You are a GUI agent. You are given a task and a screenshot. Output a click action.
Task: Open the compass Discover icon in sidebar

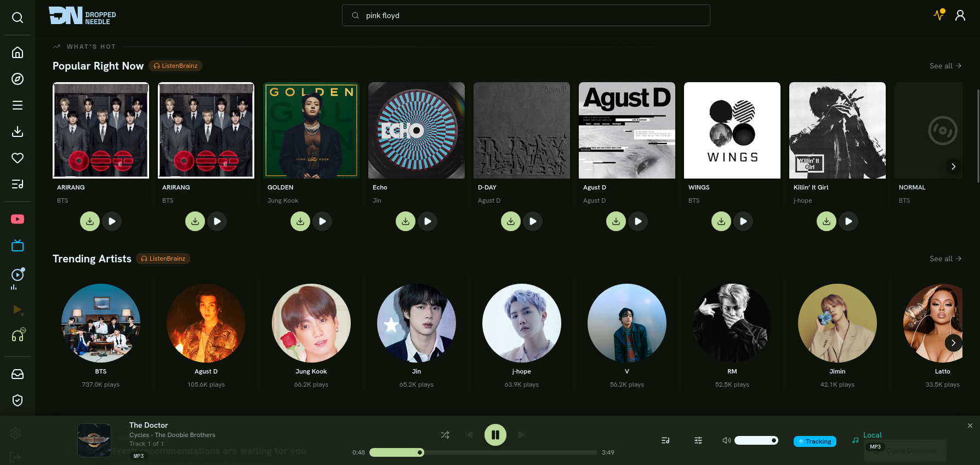pyautogui.click(x=18, y=79)
